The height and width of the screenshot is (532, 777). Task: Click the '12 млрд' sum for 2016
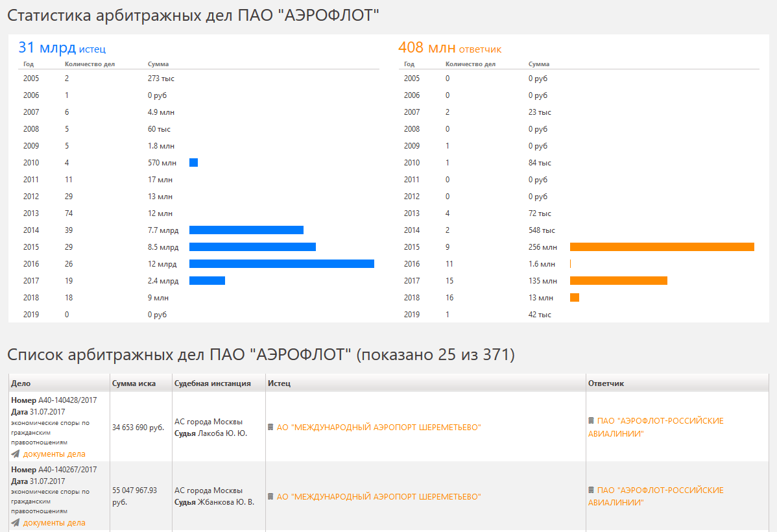tap(162, 264)
